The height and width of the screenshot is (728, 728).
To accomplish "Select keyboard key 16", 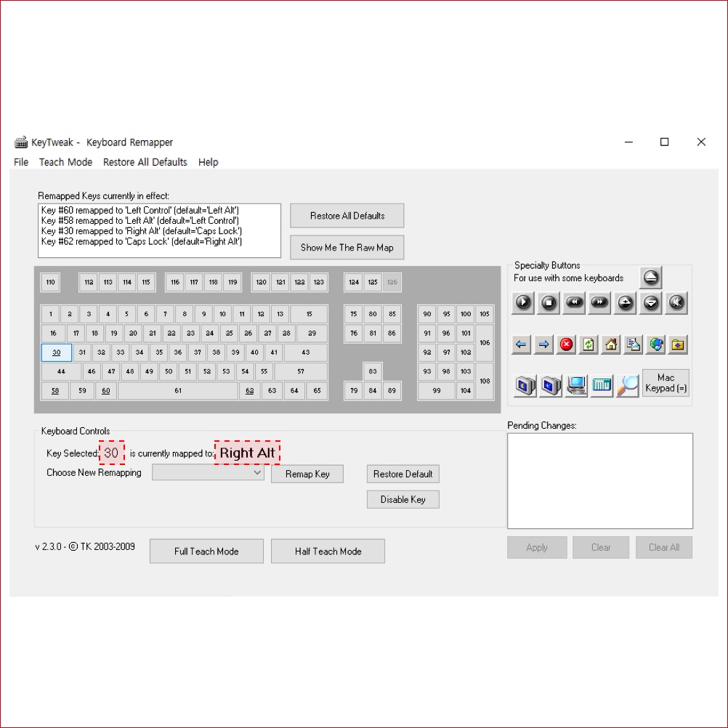I will tap(53, 333).
